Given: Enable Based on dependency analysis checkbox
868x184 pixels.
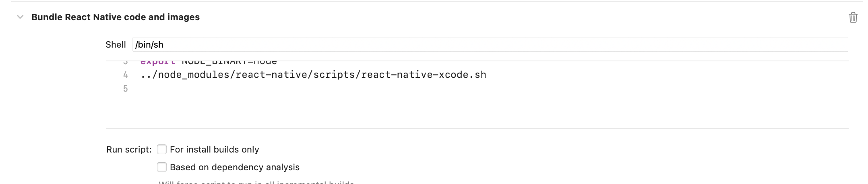Looking at the screenshot, I should (162, 167).
